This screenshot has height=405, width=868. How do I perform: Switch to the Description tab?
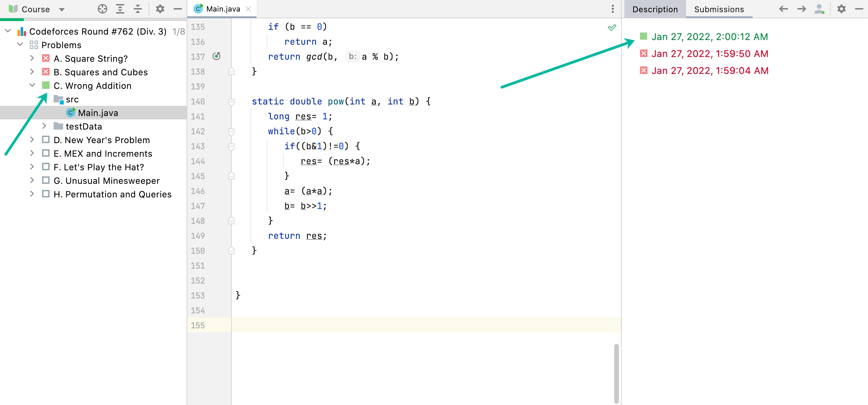[655, 9]
